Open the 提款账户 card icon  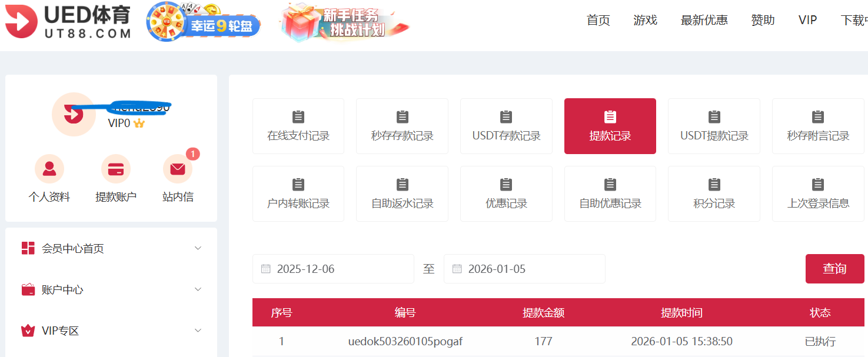116,169
